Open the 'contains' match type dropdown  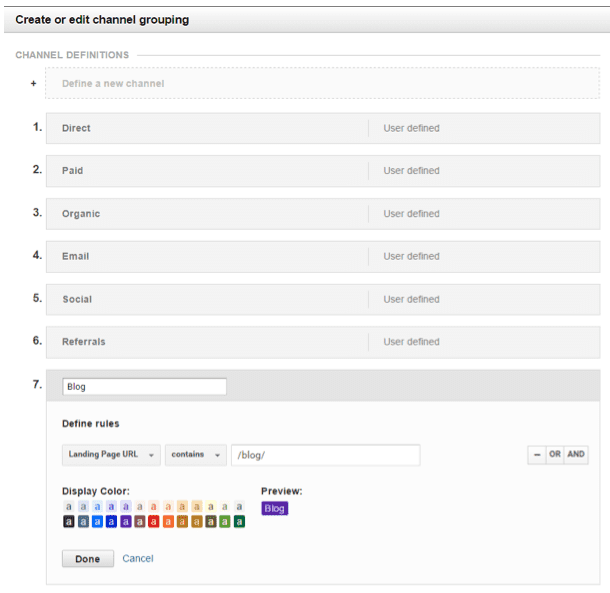point(195,455)
